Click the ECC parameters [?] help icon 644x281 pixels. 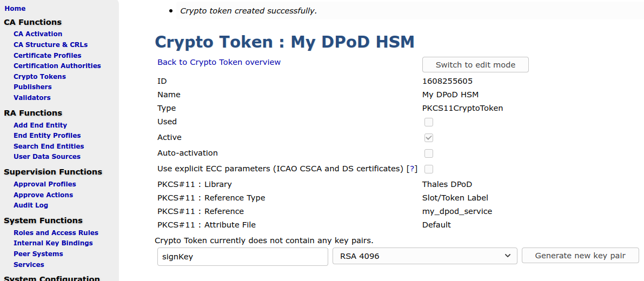coord(412,169)
